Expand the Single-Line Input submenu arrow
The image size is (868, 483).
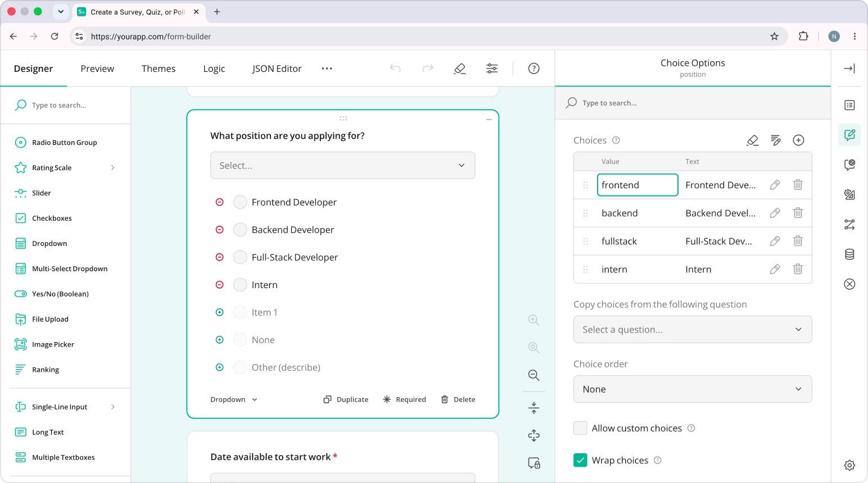tap(113, 407)
